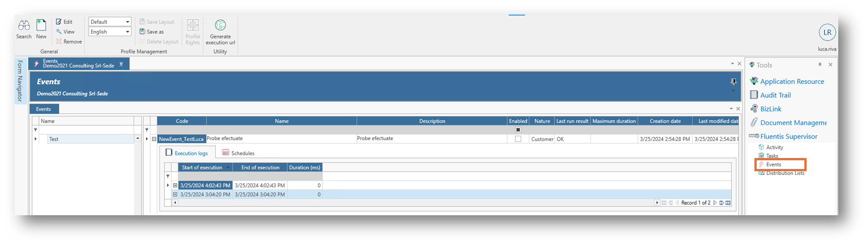Select Tasks under Fluentis Supervisor
This screenshot has height=245, width=868.
pos(772,156)
